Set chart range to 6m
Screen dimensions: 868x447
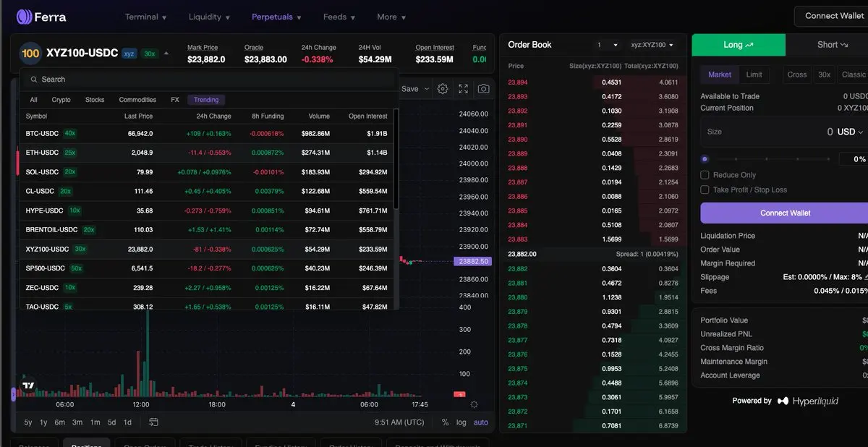[x=60, y=422]
